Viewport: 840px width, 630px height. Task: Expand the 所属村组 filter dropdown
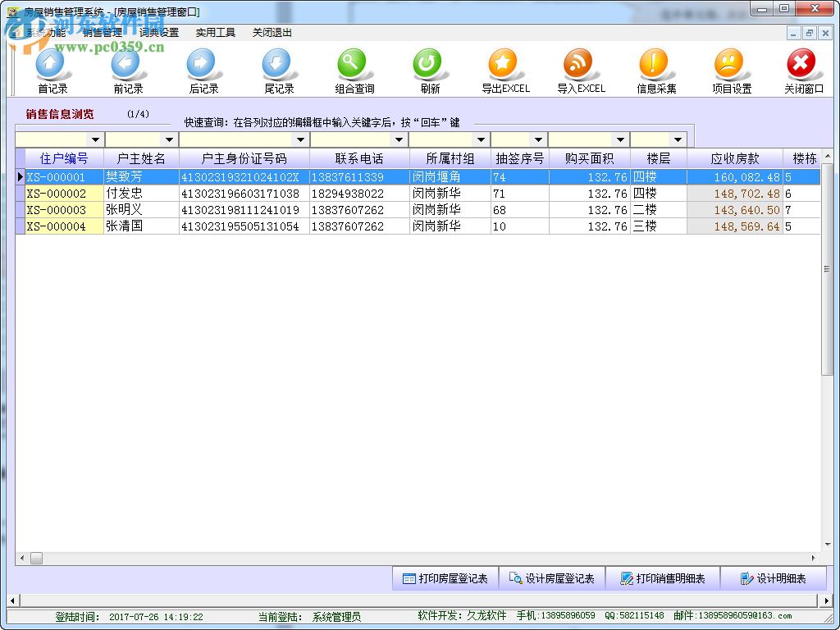point(481,139)
